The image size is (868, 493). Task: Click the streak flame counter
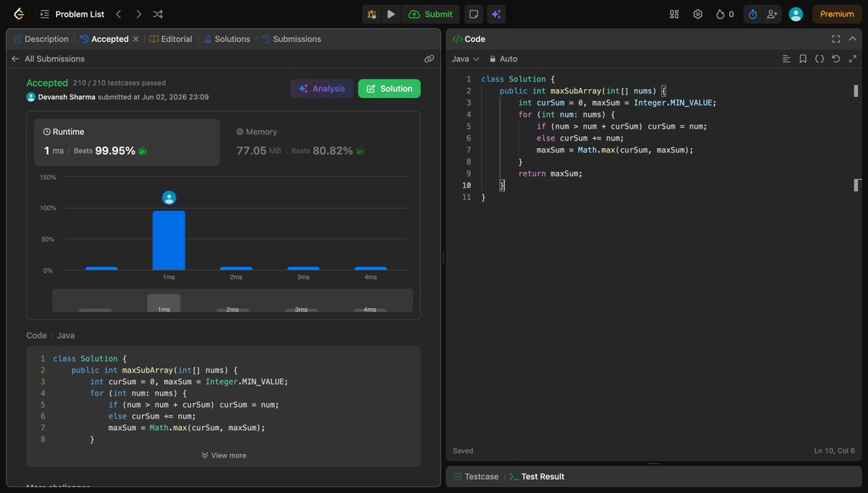[x=725, y=14]
